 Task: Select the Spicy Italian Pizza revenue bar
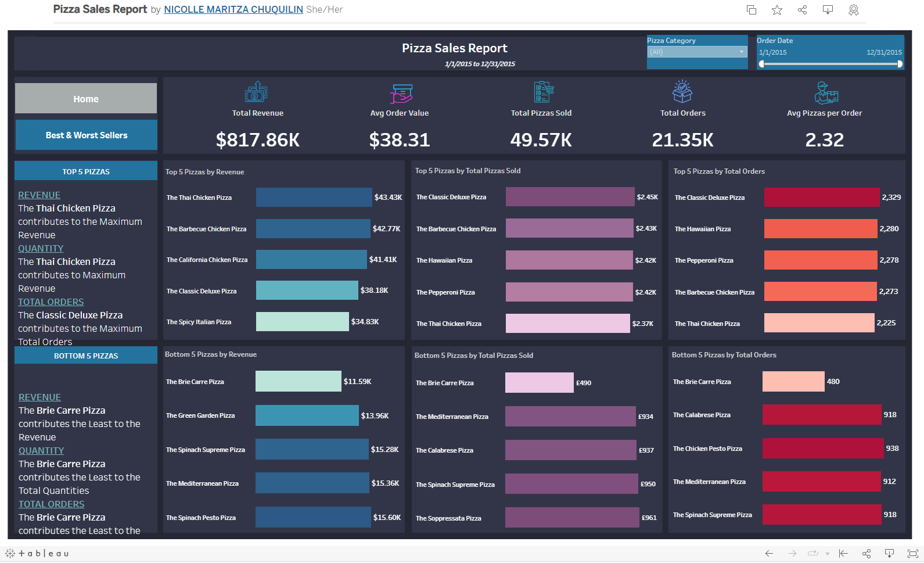303,322
